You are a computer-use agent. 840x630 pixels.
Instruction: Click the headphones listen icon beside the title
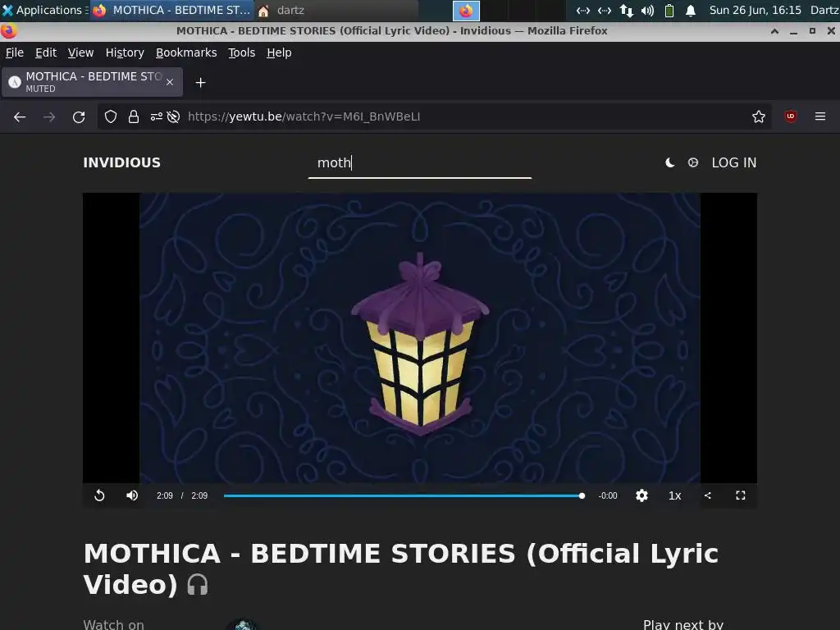click(197, 584)
